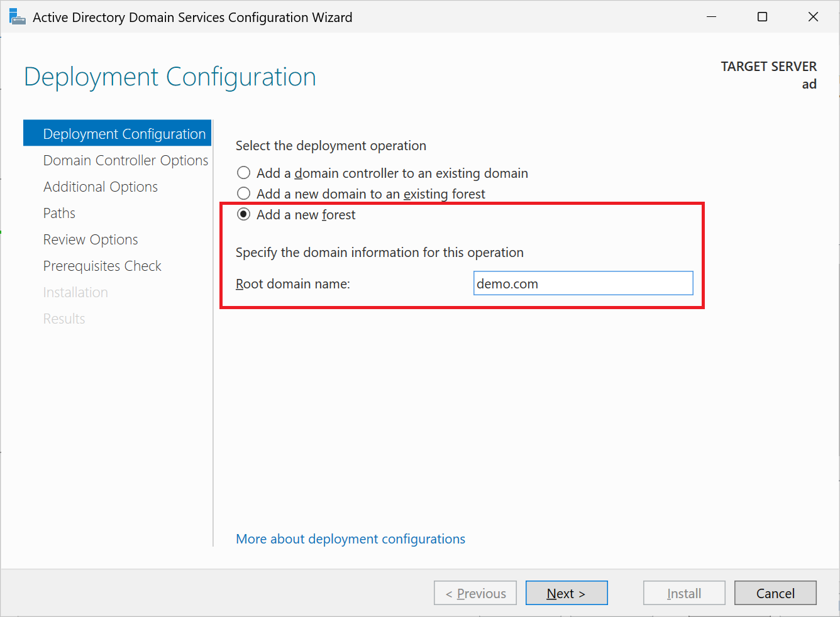Maximize the wizard window
The image size is (840, 617).
coord(762,17)
